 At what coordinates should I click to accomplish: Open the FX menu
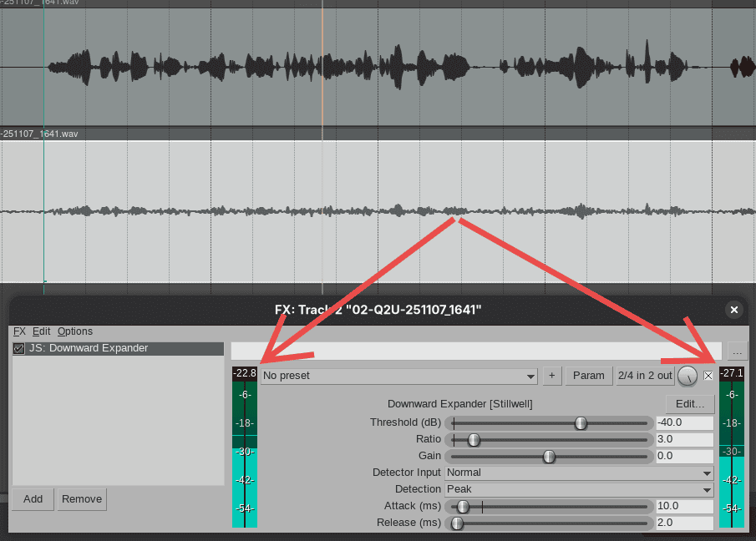18,331
